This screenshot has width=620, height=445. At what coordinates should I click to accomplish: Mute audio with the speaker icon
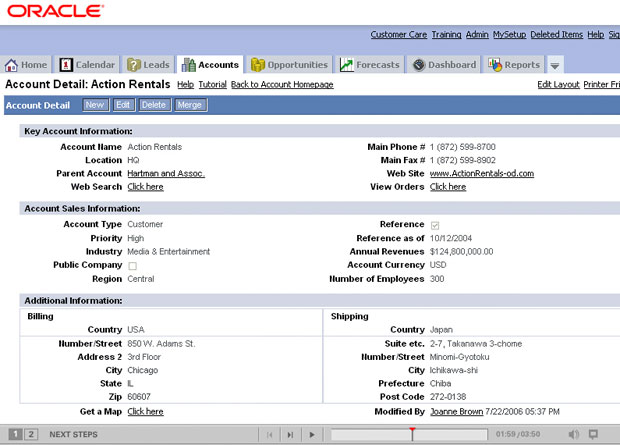[574, 434]
